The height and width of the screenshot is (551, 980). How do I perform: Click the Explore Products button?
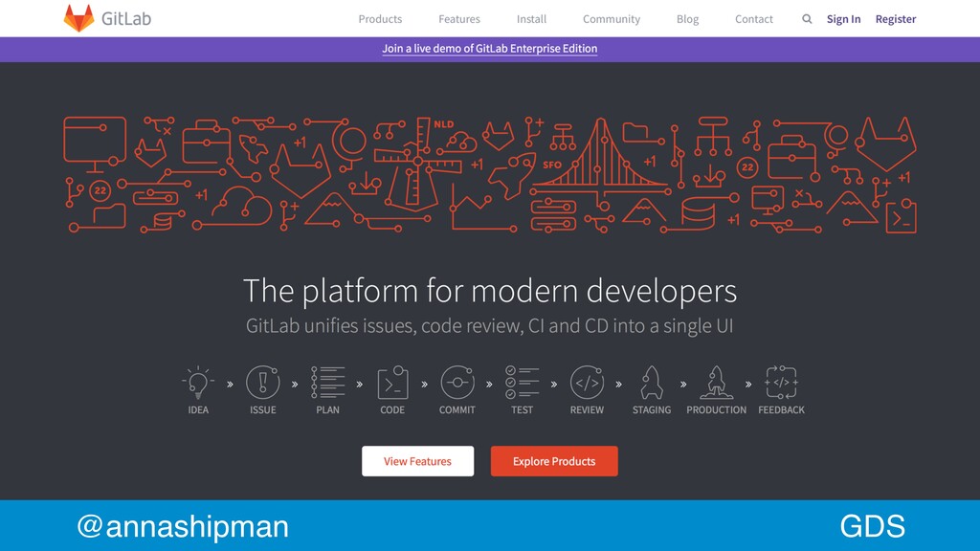click(x=554, y=461)
